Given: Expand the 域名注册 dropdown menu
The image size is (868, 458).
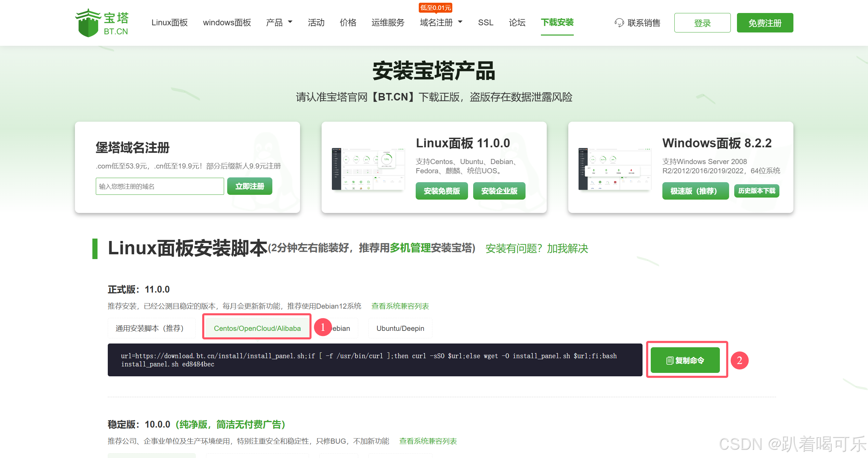Looking at the screenshot, I should pyautogui.click(x=441, y=23).
